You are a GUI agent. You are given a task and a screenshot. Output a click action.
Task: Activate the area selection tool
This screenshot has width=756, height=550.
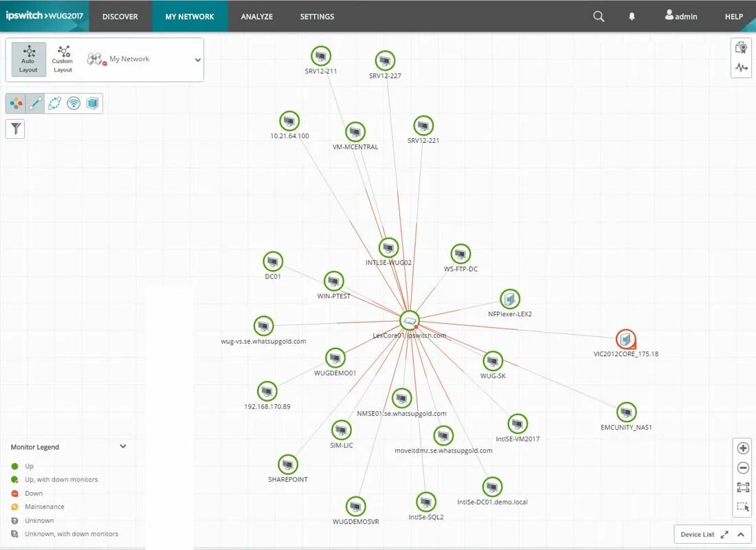click(743, 507)
